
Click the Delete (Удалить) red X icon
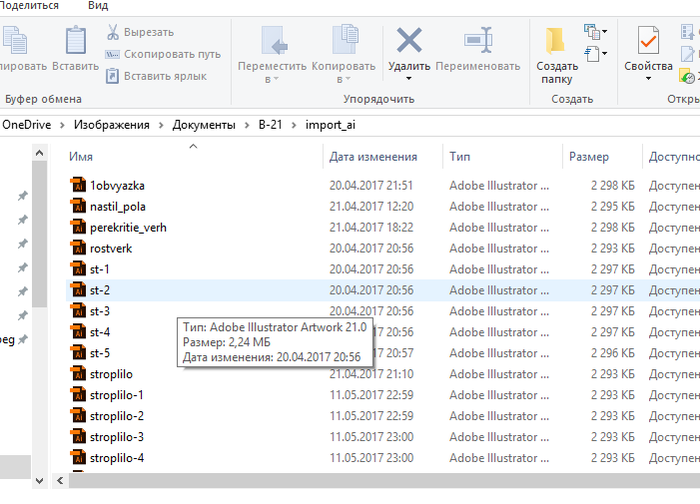[x=409, y=41]
